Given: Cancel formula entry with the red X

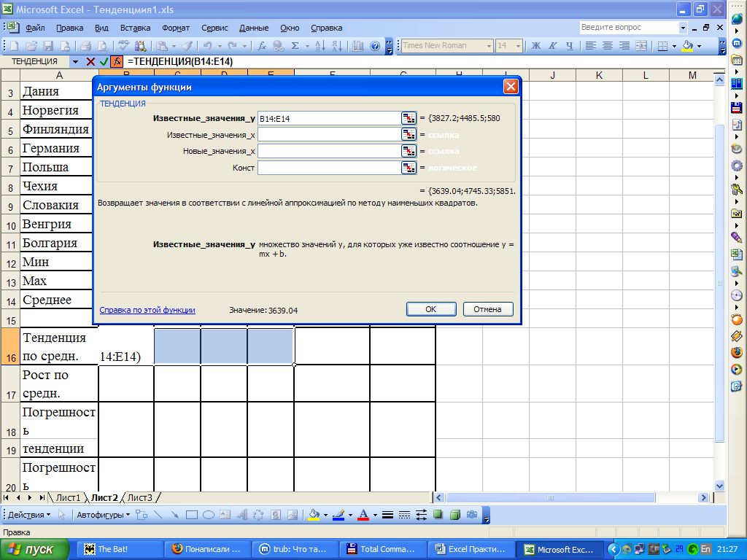Looking at the screenshot, I should point(90,61).
